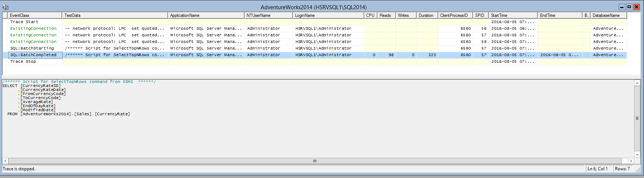644x178 pixels.
Task: Click the ApplicationName column header
Action: [x=206, y=15]
